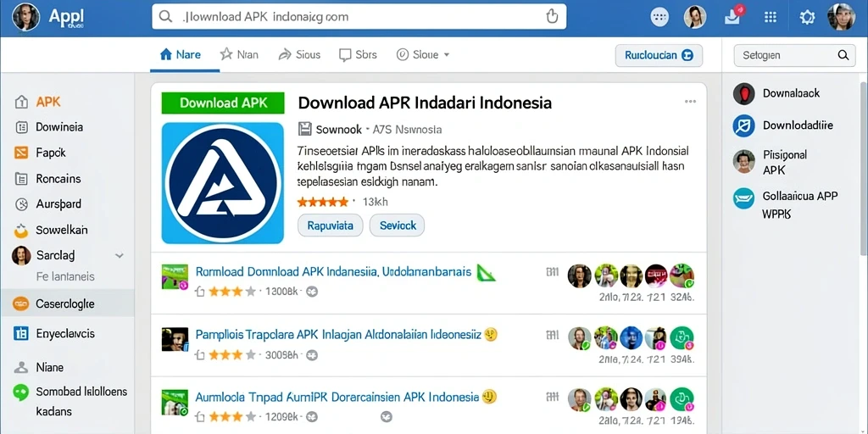The height and width of the screenshot is (434, 868).
Task: Click the orange Fapck sidebar icon
Action: (21, 153)
